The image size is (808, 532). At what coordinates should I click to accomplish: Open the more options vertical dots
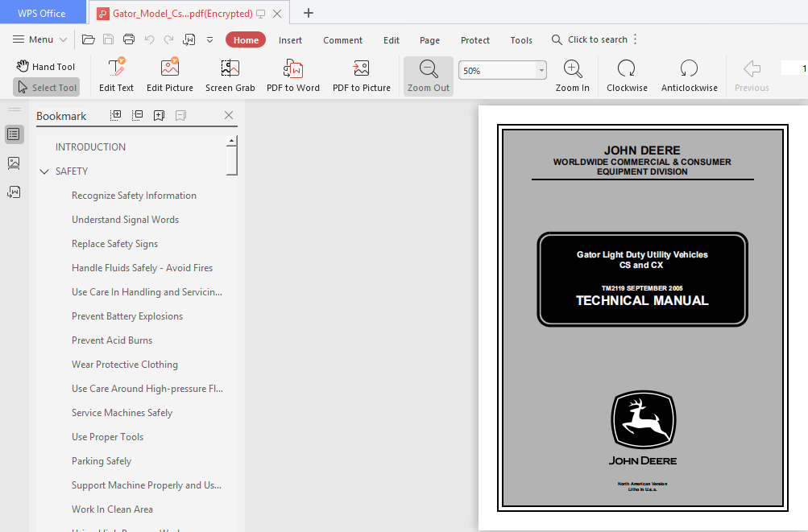click(636, 39)
